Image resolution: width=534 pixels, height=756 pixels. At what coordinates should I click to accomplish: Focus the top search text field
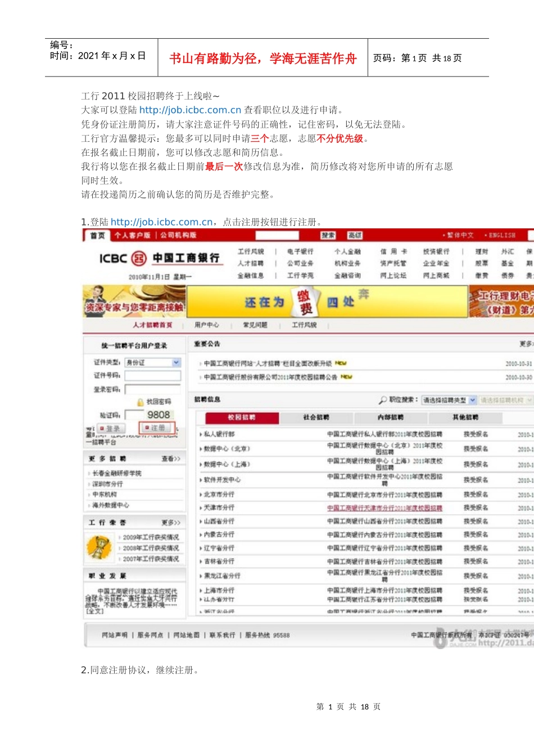[277, 235]
